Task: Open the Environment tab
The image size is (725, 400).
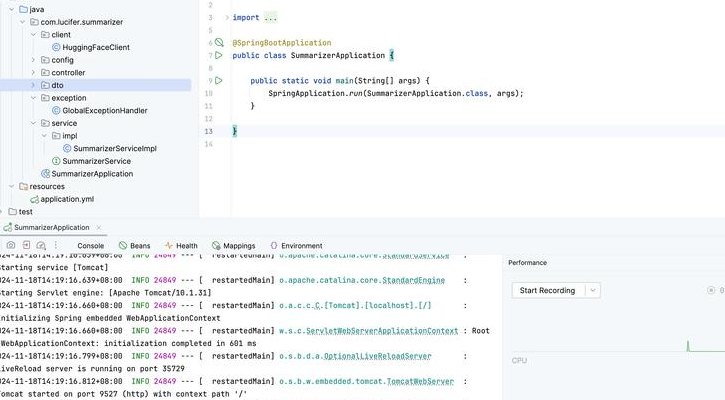Action: click(x=296, y=246)
